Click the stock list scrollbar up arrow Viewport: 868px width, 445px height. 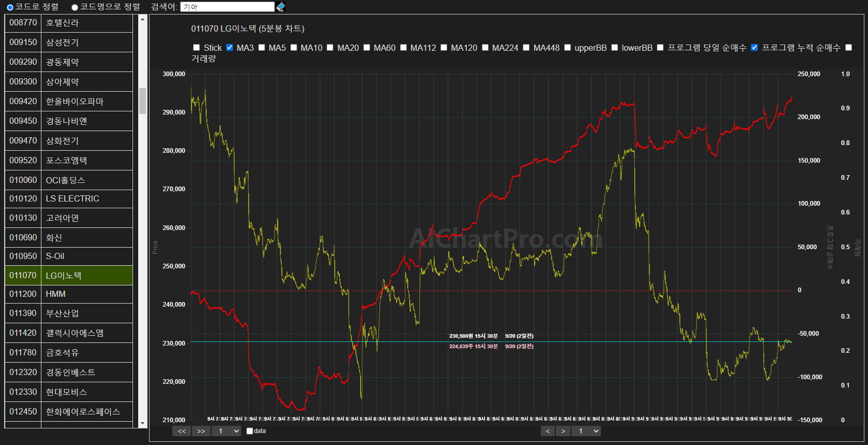click(x=143, y=19)
